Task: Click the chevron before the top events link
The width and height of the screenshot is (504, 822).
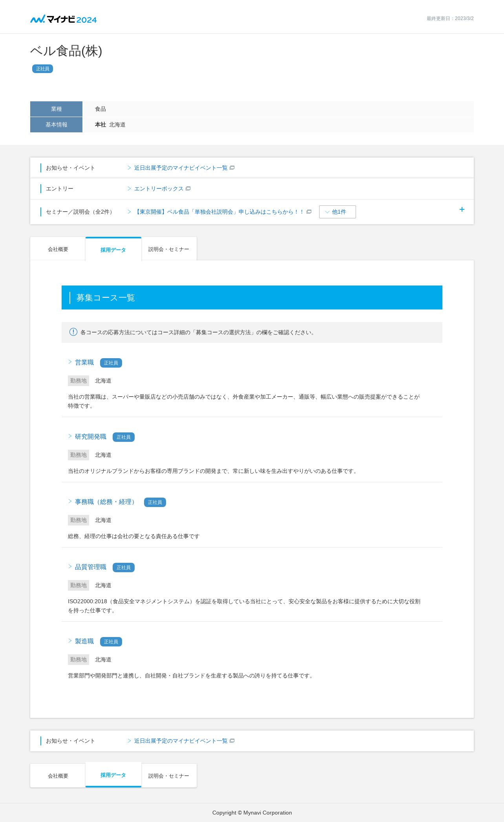Action: [129, 168]
